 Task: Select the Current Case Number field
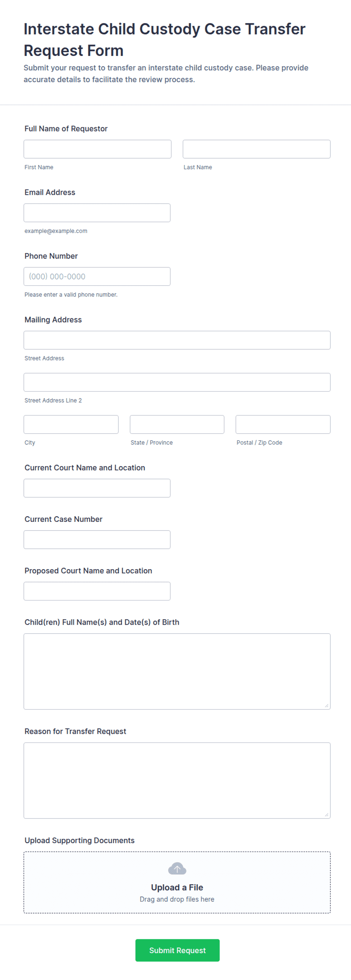tap(97, 540)
